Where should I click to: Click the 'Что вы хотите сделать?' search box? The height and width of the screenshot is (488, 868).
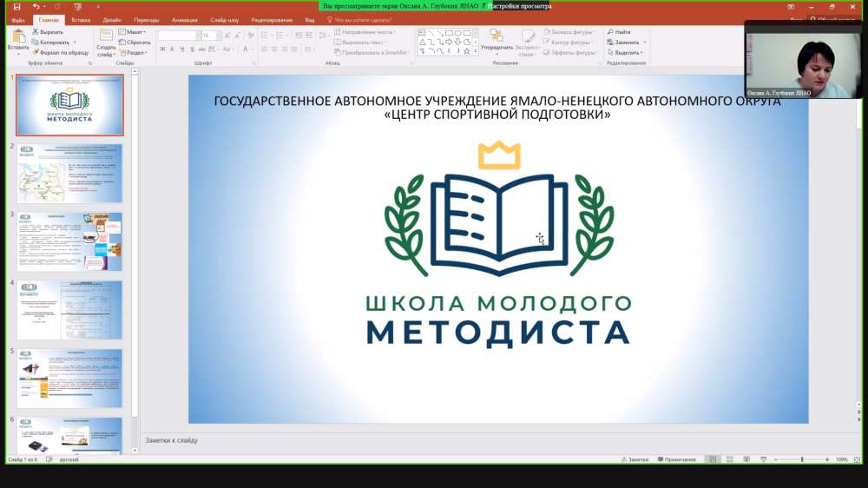point(360,20)
